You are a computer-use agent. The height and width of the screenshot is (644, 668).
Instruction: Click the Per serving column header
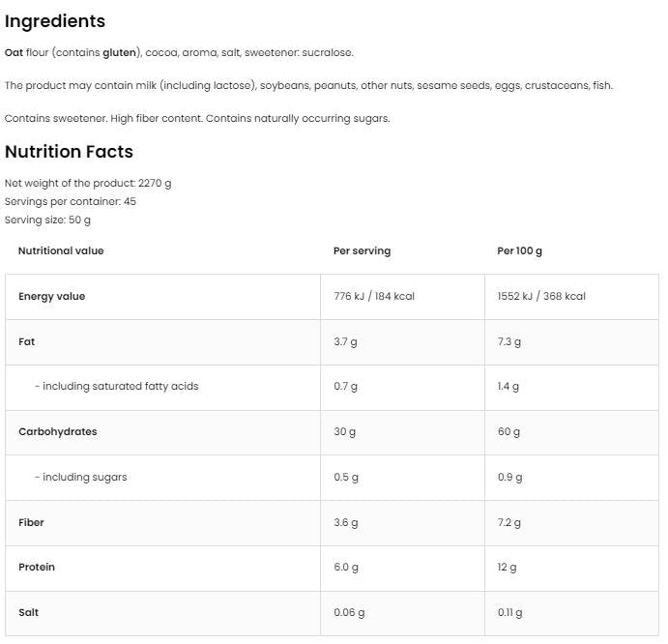coord(362,250)
